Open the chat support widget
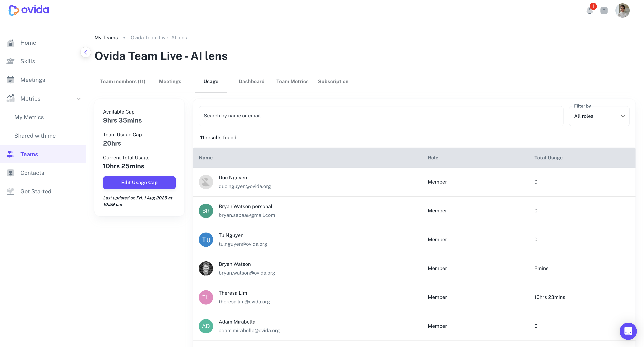Screen dimensions: 644x347 (x=628, y=331)
